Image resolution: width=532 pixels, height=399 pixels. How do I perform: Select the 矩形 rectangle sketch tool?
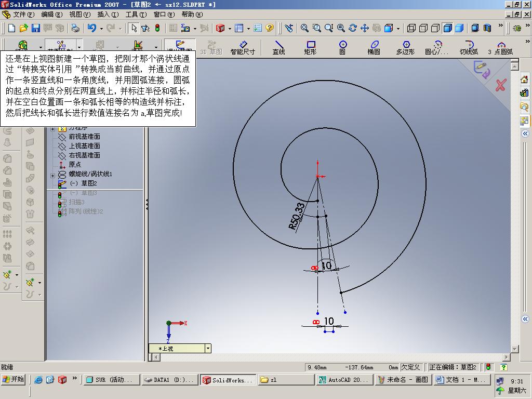tap(311, 48)
